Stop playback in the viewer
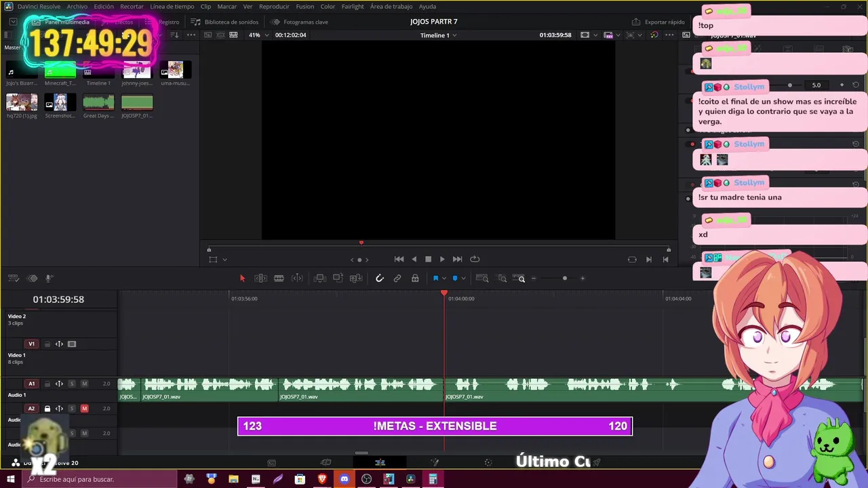 [x=428, y=259]
